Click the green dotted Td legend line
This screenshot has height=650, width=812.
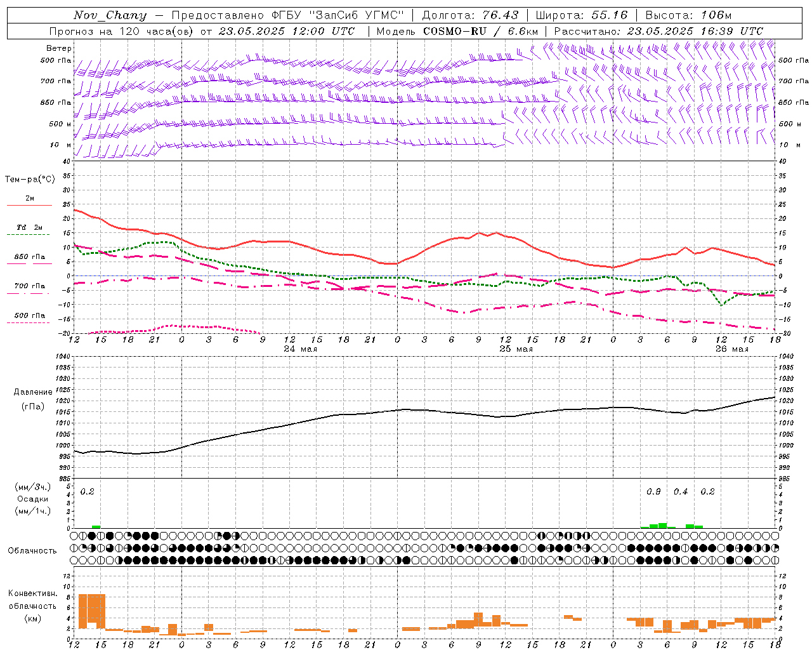click(x=29, y=234)
